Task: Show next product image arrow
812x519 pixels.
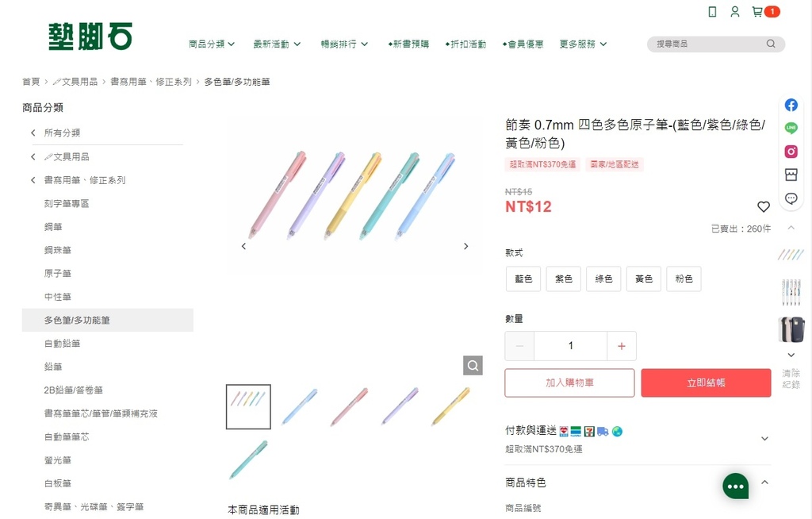Action: tap(466, 246)
